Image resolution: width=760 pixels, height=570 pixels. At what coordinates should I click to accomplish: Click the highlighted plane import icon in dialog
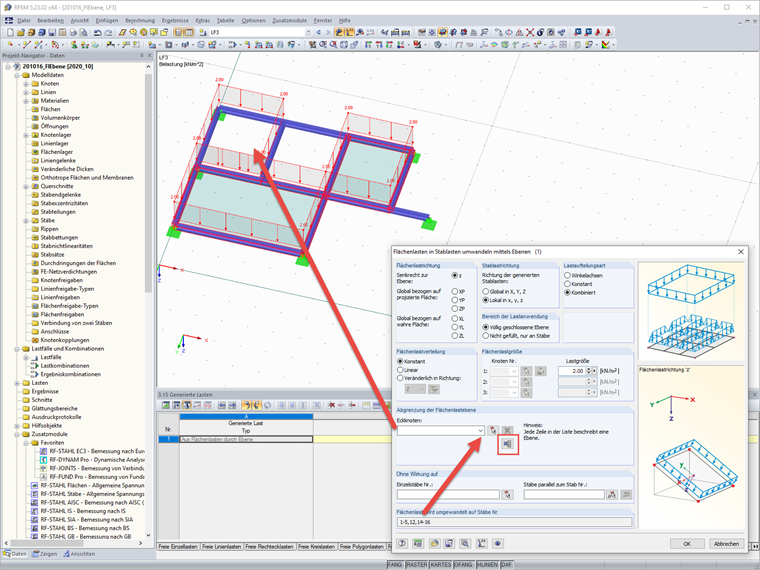tap(507, 444)
